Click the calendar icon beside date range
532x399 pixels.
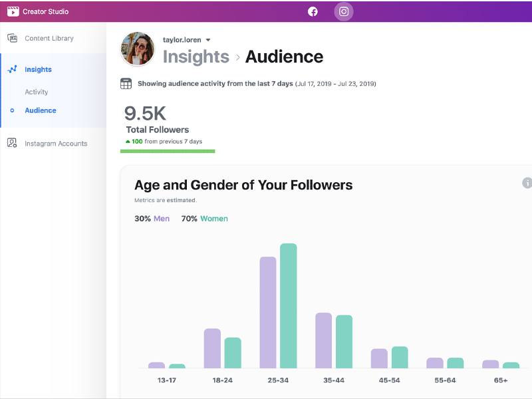(126, 84)
